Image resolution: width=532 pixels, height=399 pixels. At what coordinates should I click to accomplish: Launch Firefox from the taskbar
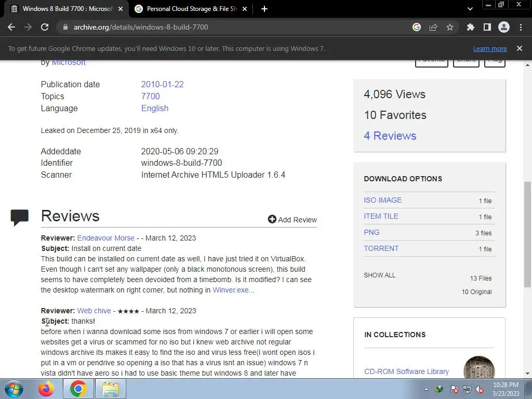pos(46,389)
